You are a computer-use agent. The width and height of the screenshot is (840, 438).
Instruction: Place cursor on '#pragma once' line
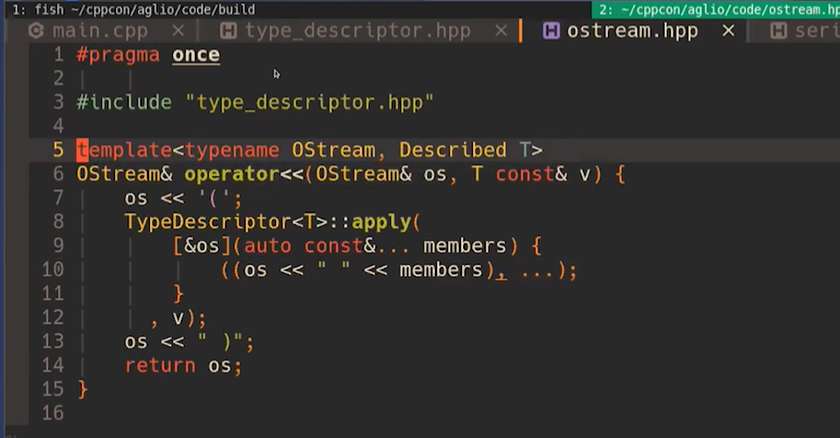pos(148,55)
